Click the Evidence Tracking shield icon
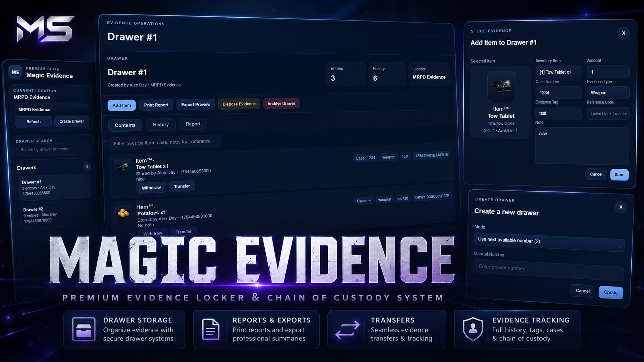644x362 pixels. click(473, 329)
